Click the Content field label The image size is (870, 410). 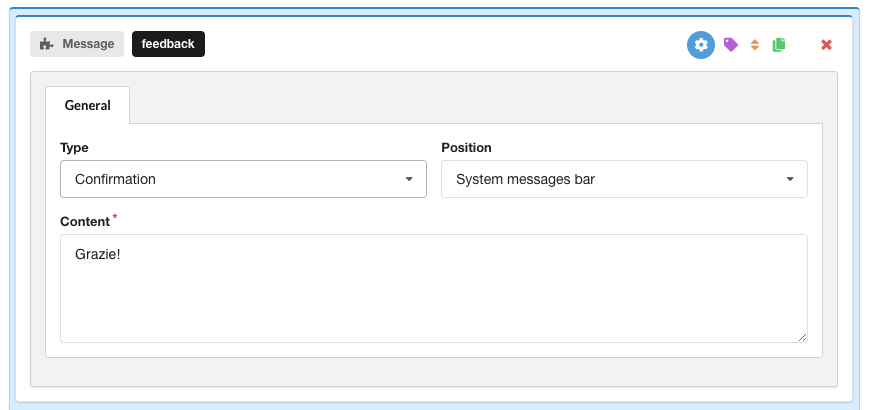[x=84, y=221]
